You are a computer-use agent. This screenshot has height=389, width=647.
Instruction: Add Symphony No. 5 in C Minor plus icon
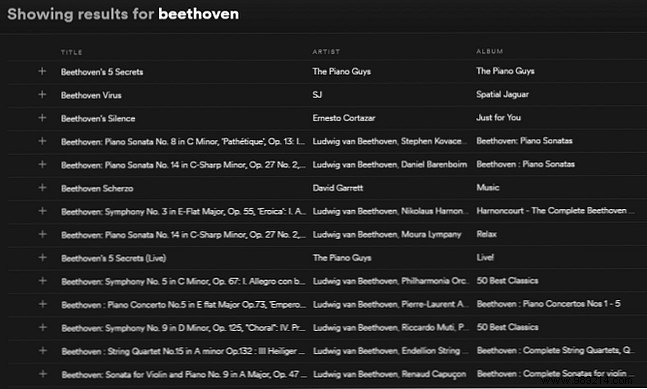pyautogui.click(x=42, y=281)
